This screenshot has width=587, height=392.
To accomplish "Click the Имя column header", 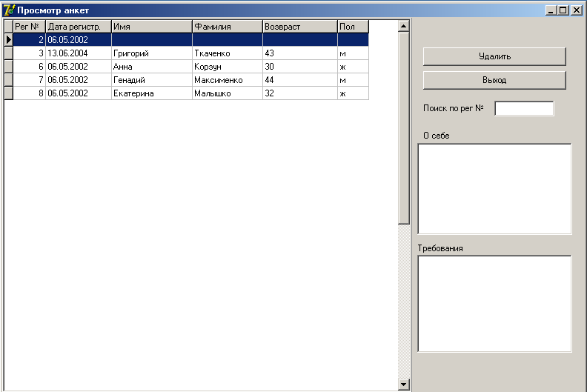I will coord(151,27).
